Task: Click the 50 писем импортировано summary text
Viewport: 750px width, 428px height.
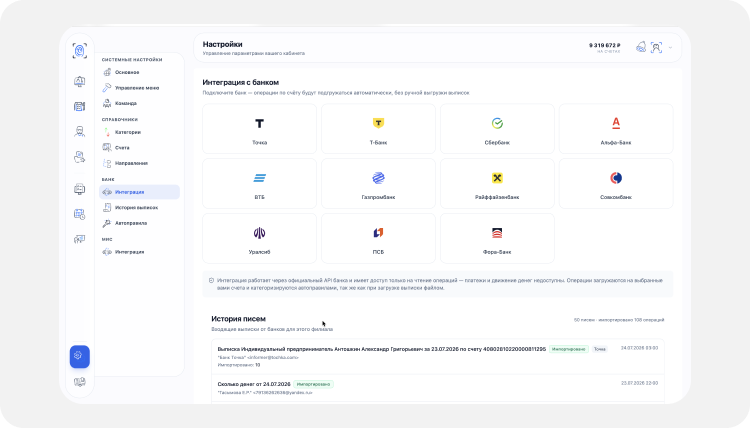Action: (x=619, y=320)
